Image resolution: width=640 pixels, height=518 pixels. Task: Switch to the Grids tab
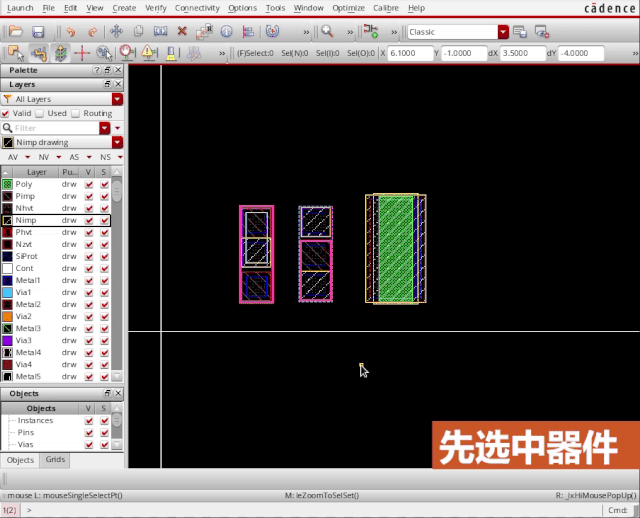[55, 459]
